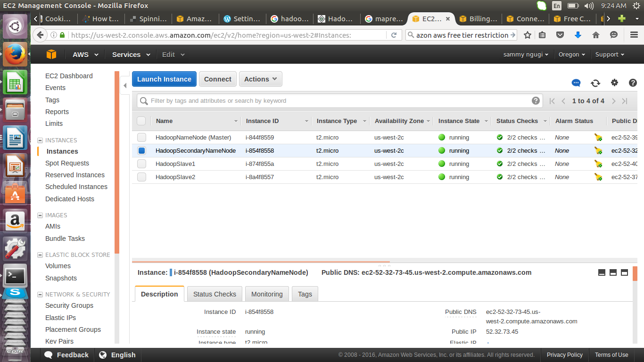Open EC2 Dashboard in sidebar
Image resolution: width=644 pixels, height=362 pixels.
(69, 76)
